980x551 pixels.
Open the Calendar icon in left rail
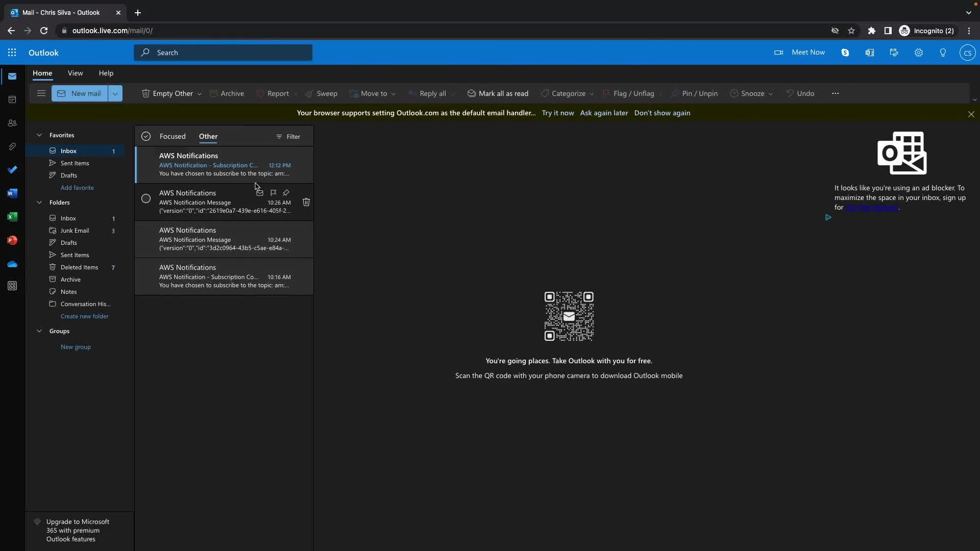point(12,99)
